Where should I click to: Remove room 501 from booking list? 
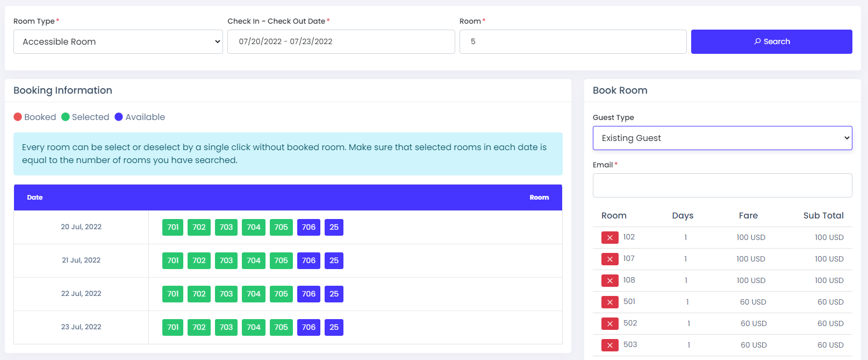609,302
